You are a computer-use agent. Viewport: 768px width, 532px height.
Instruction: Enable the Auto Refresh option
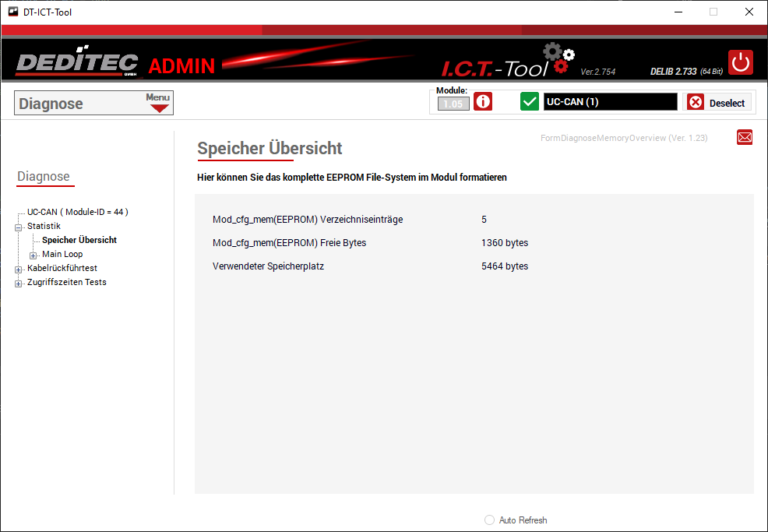click(x=489, y=520)
